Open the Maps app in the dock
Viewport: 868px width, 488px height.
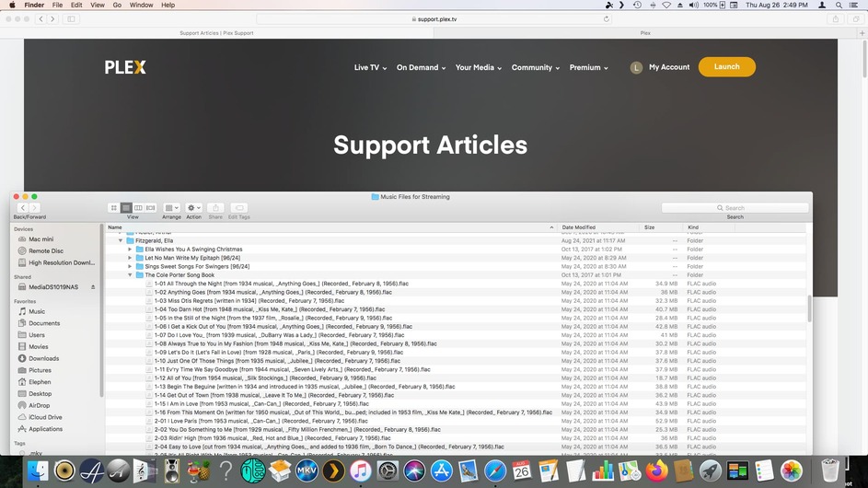(x=630, y=471)
